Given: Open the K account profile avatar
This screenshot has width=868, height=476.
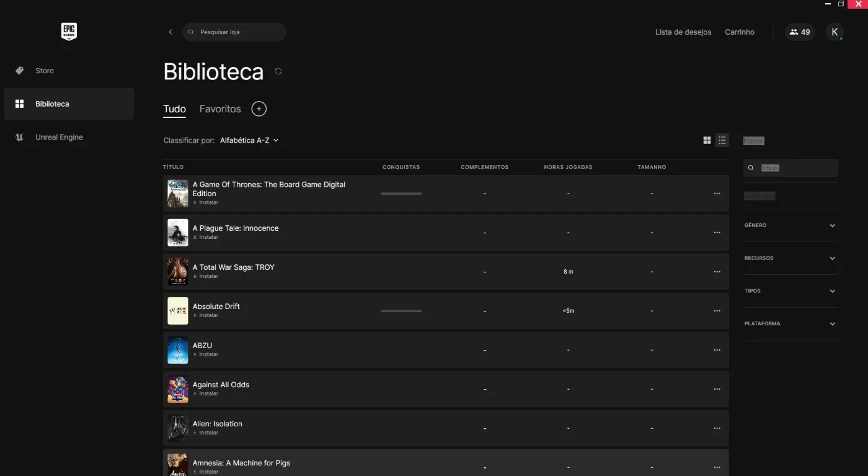Looking at the screenshot, I should [835, 32].
